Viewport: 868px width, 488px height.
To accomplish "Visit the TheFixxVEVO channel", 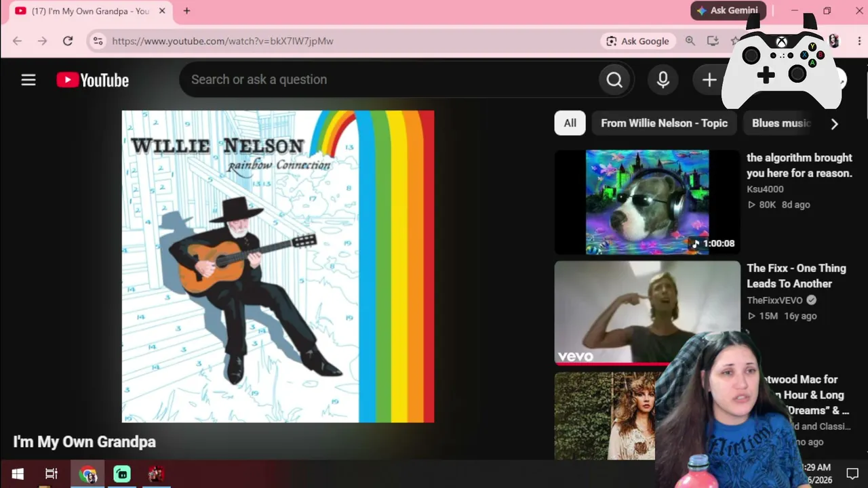I will pyautogui.click(x=774, y=300).
